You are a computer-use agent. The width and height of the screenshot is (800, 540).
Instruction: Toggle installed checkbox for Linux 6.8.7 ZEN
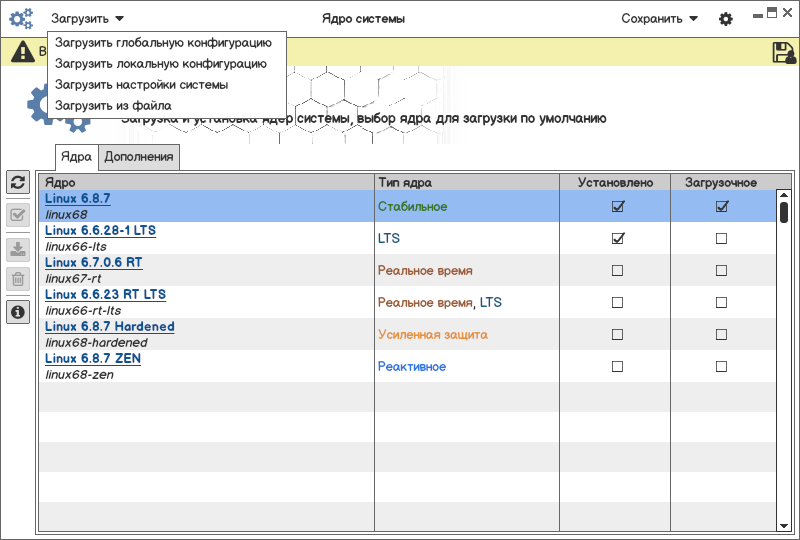pyautogui.click(x=617, y=366)
